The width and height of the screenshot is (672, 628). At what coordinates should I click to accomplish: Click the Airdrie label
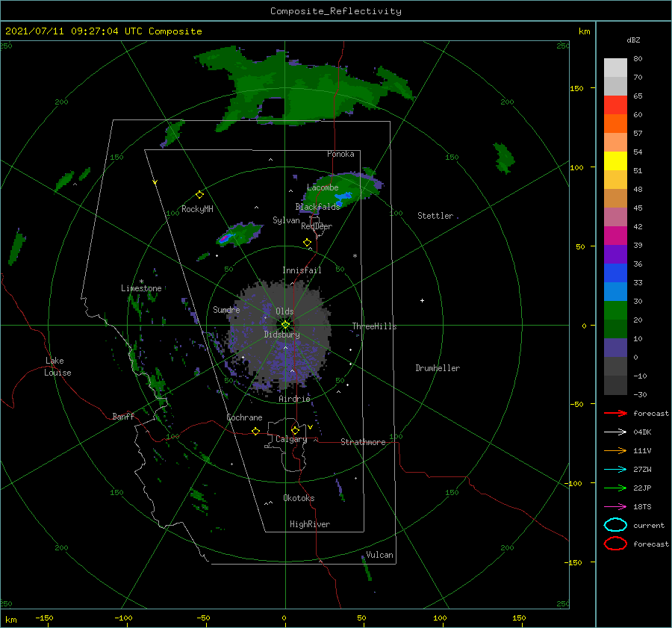(x=294, y=399)
